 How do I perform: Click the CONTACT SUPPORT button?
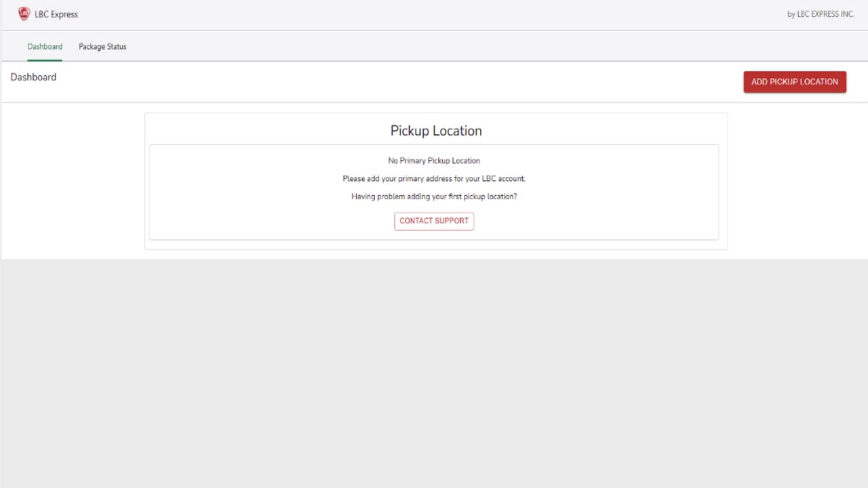click(434, 221)
